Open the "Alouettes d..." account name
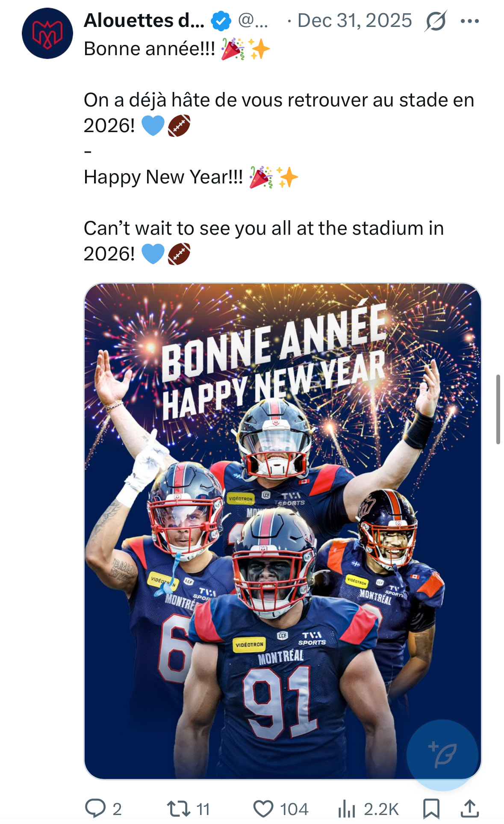The image size is (504, 824). tap(144, 21)
